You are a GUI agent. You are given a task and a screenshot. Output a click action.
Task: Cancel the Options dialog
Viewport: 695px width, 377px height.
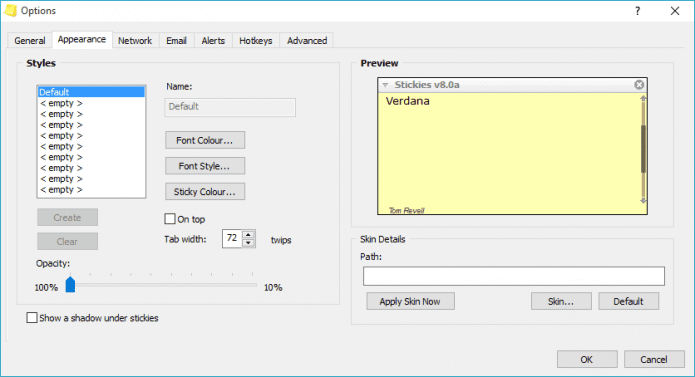[654, 359]
